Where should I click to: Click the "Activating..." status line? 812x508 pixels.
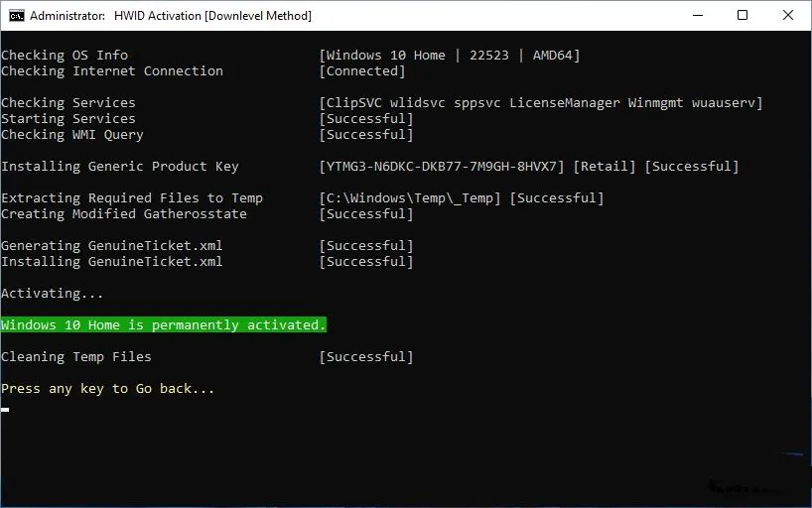pyautogui.click(x=52, y=294)
